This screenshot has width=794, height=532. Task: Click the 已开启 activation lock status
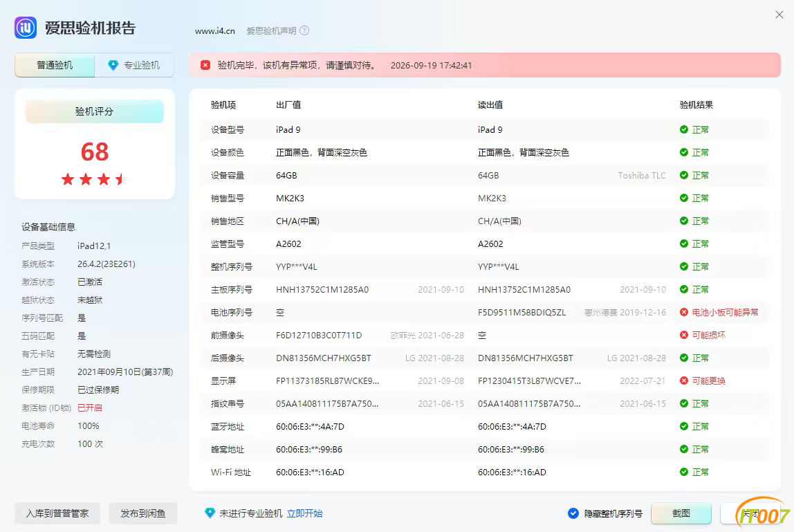tap(90, 408)
